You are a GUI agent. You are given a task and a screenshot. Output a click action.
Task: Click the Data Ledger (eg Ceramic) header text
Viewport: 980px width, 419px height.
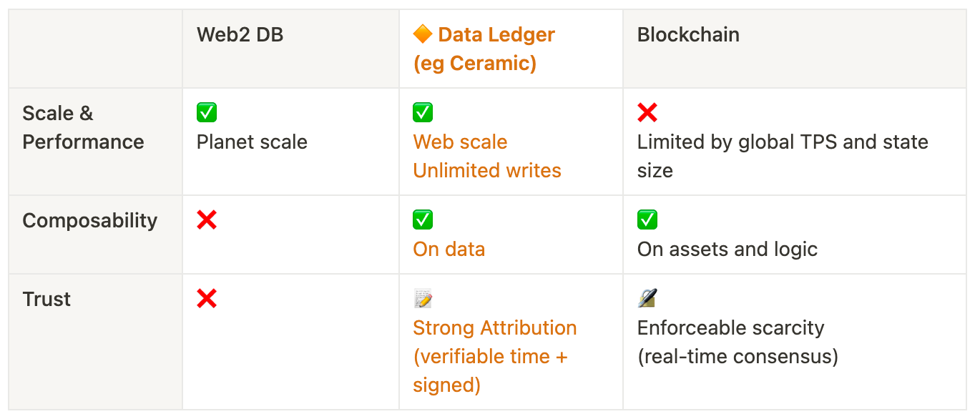tap(484, 49)
